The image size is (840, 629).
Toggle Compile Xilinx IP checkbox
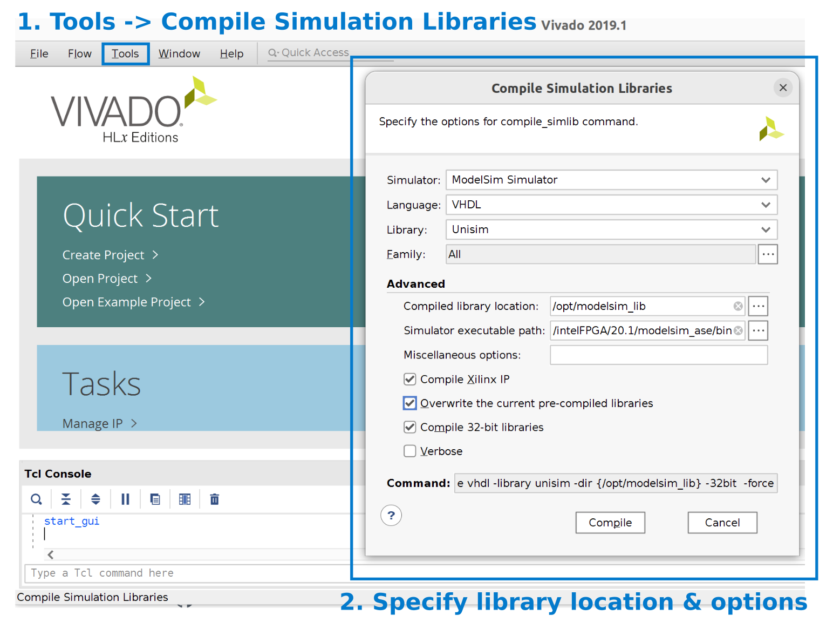click(x=410, y=379)
